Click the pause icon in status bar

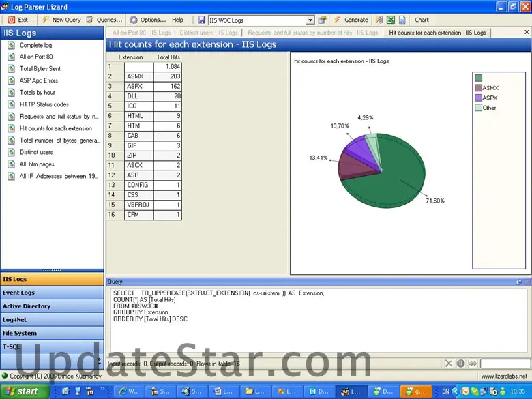point(460,364)
